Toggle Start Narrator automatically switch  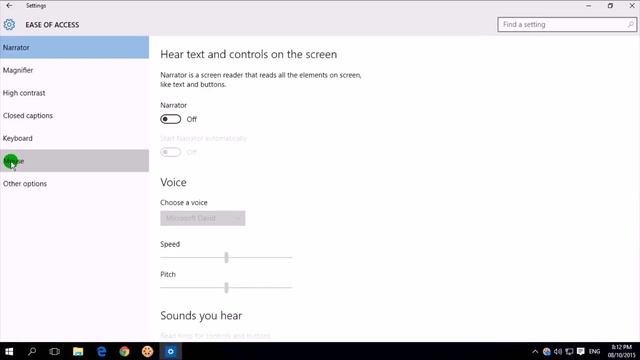pos(171,152)
